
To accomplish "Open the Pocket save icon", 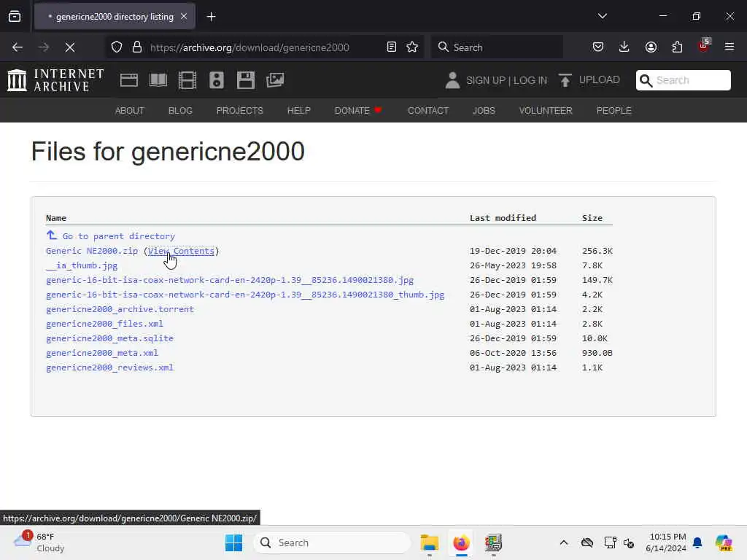I will [x=598, y=47].
